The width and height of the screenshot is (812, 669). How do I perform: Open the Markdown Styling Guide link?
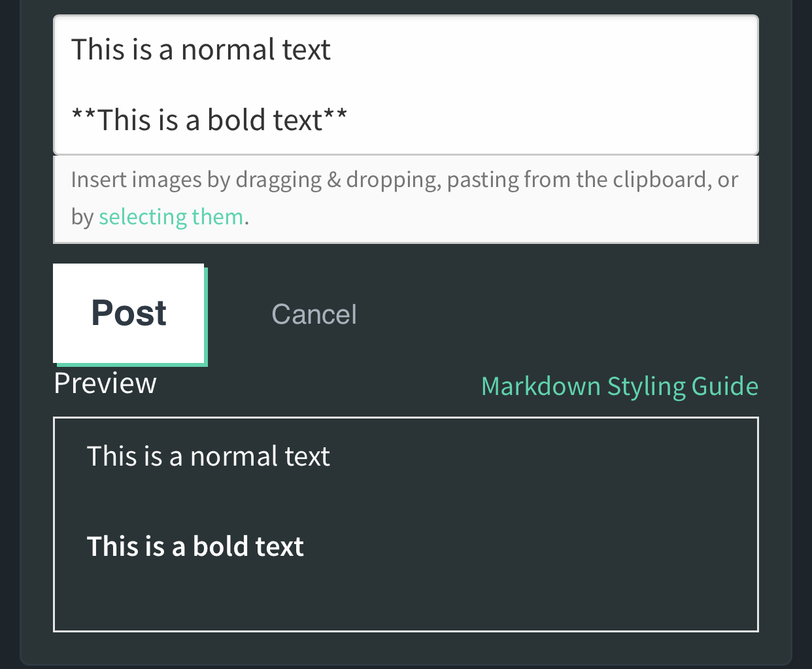620,386
